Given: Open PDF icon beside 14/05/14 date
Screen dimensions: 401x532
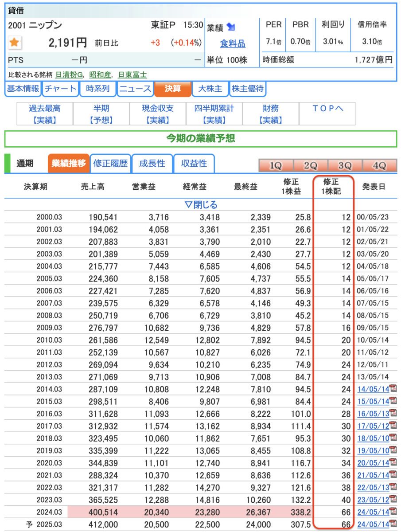Looking at the screenshot, I should (x=393, y=389).
